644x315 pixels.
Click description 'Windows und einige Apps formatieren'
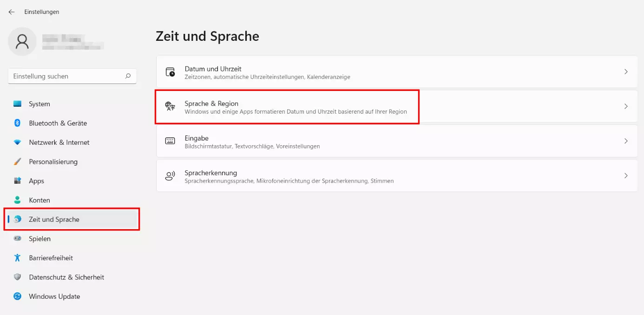pyautogui.click(x=296, y=112)
